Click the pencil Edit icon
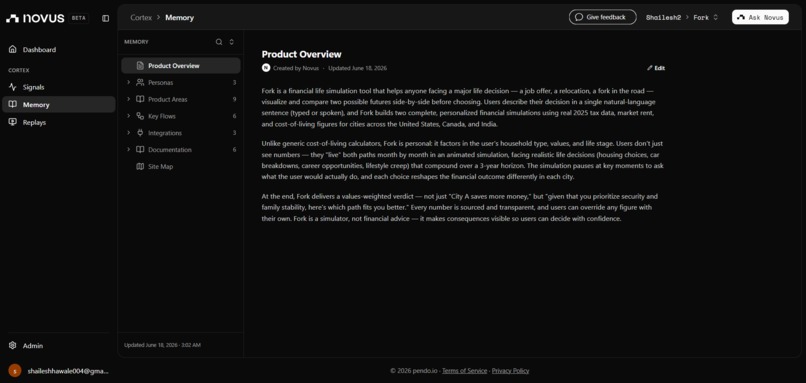Screen dimensions: 806x383 [x=650, y=68]
